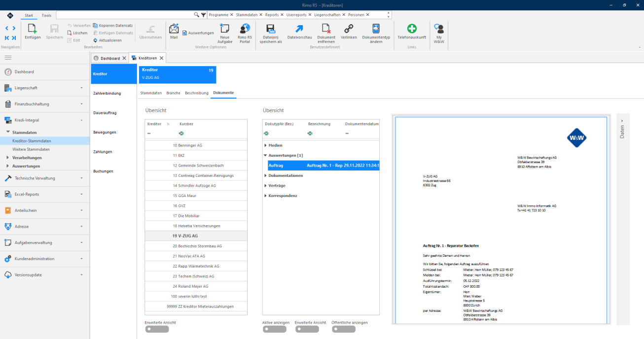Expand the Verträge group
The image size is (644, 339).
click(x=265, y=186)
